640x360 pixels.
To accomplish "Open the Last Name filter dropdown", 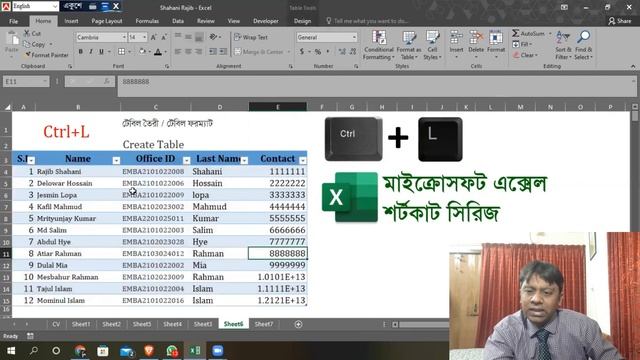I will point(244,160).
